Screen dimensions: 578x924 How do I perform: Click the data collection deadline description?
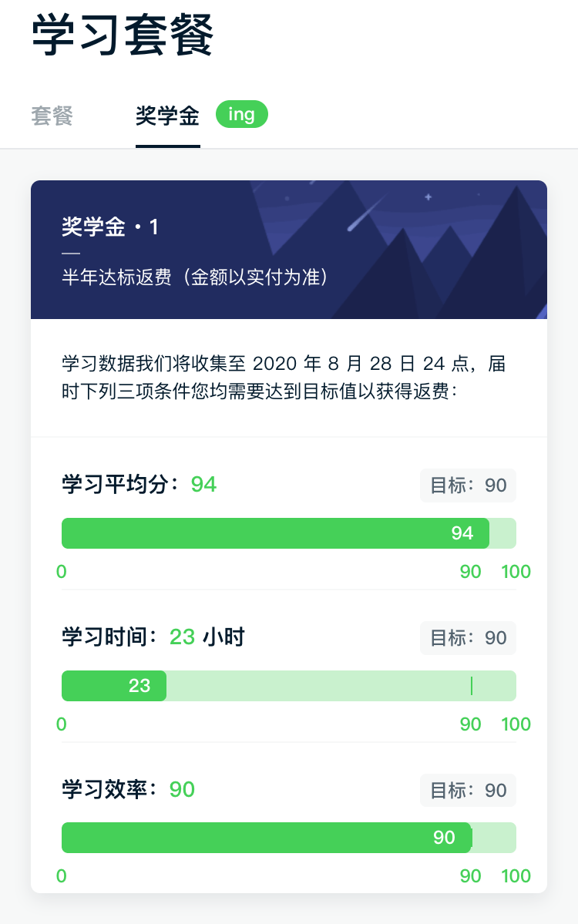pyautogui.click(x=284, y=377)
